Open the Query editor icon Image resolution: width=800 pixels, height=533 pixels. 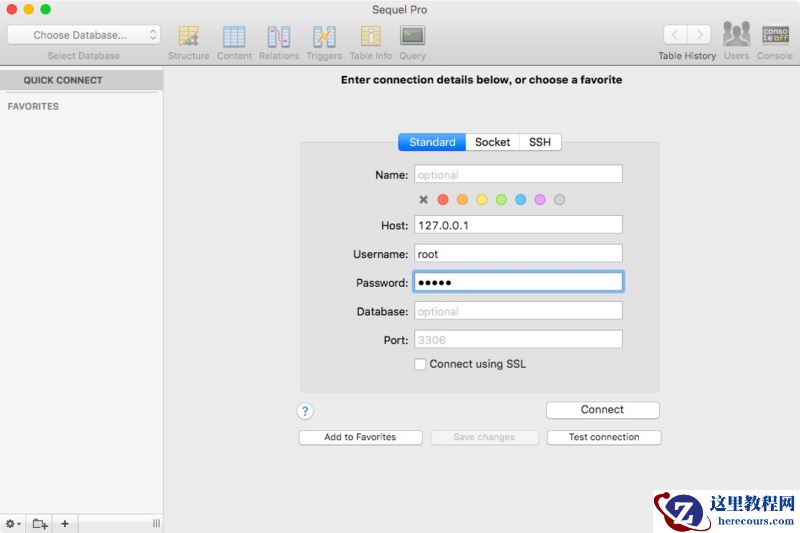coord(412,36)
